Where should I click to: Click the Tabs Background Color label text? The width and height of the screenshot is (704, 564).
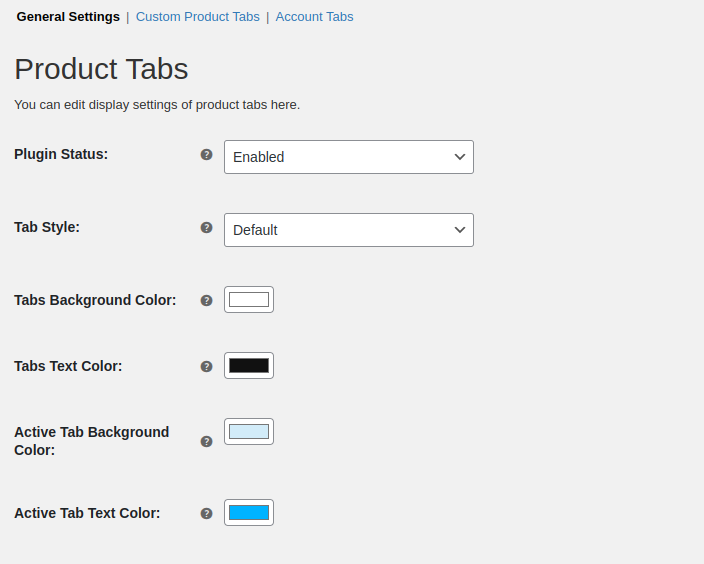tap(95, 300)
